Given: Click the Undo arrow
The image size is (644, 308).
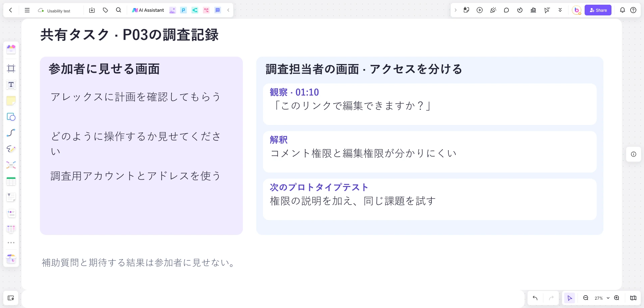Looking at the screenshot, I should tap(535, 298).
